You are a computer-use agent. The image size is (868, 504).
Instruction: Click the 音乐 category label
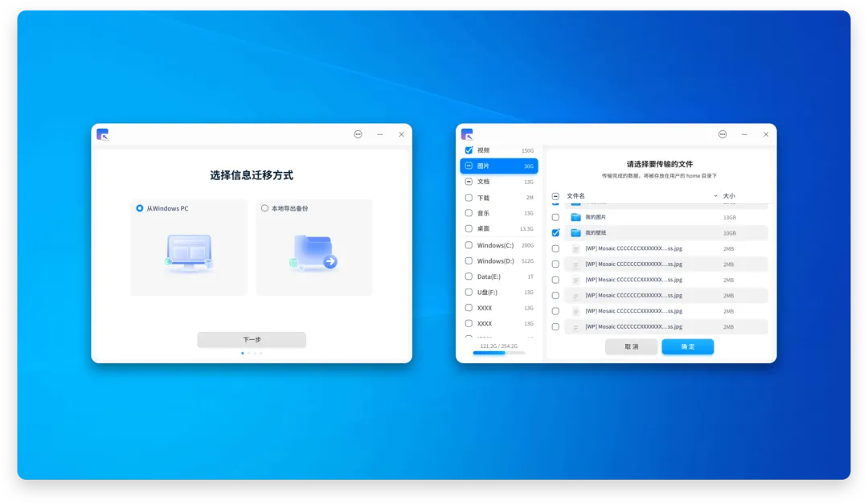click(483, 213)
